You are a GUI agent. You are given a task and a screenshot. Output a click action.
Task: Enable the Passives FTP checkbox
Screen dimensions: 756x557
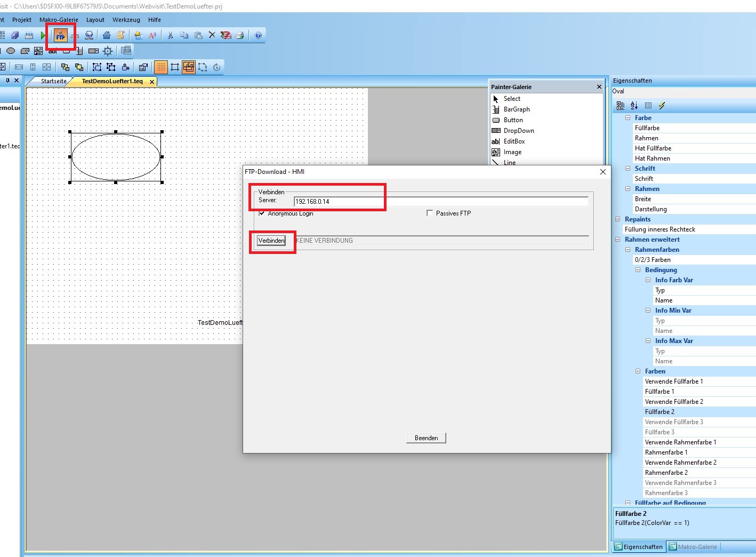pos(430,213)
